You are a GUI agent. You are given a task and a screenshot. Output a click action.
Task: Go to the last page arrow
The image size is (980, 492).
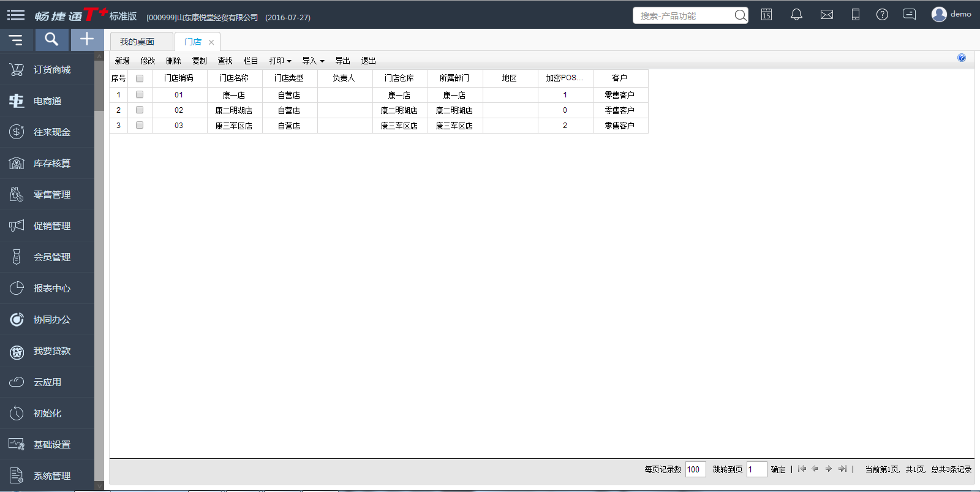coord(842,469)
